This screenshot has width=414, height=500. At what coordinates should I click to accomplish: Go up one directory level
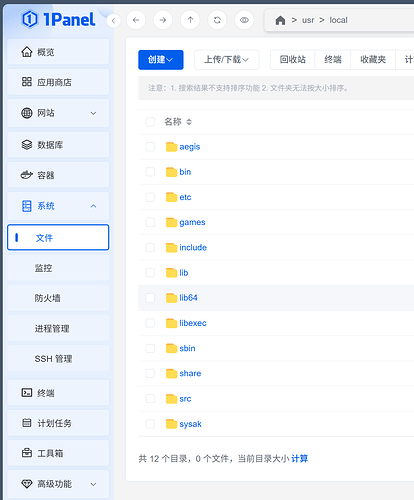point(190,20)
